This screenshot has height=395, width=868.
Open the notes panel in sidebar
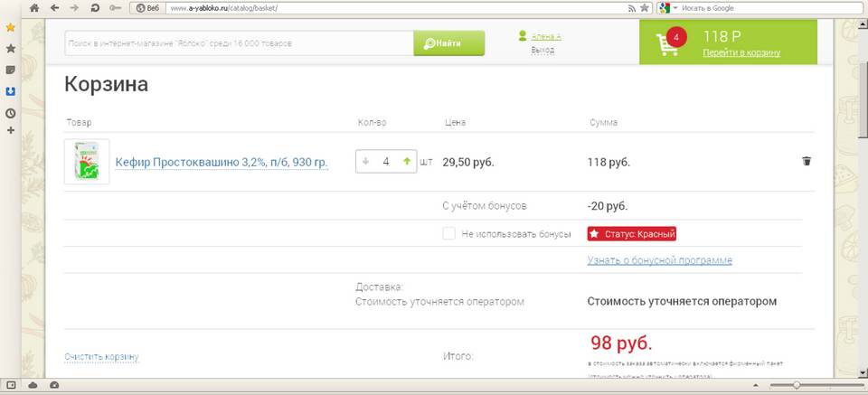click(x=11, y=71)
